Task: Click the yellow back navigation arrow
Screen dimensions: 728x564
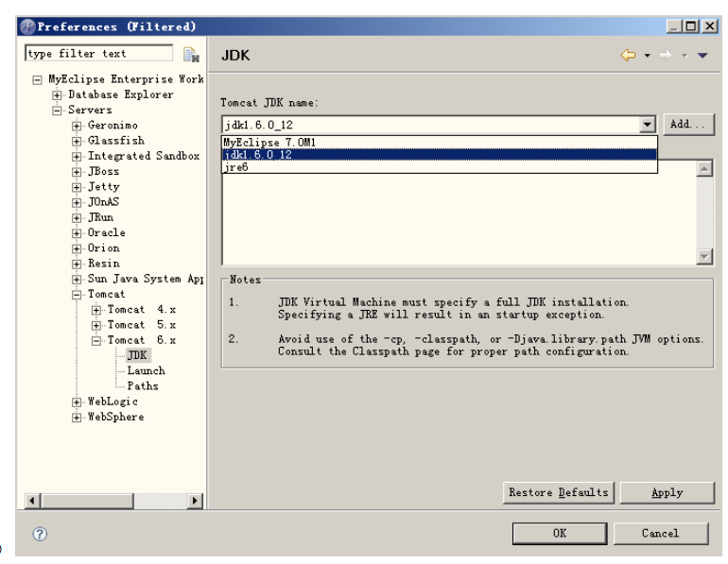Action: pos(628,55)
